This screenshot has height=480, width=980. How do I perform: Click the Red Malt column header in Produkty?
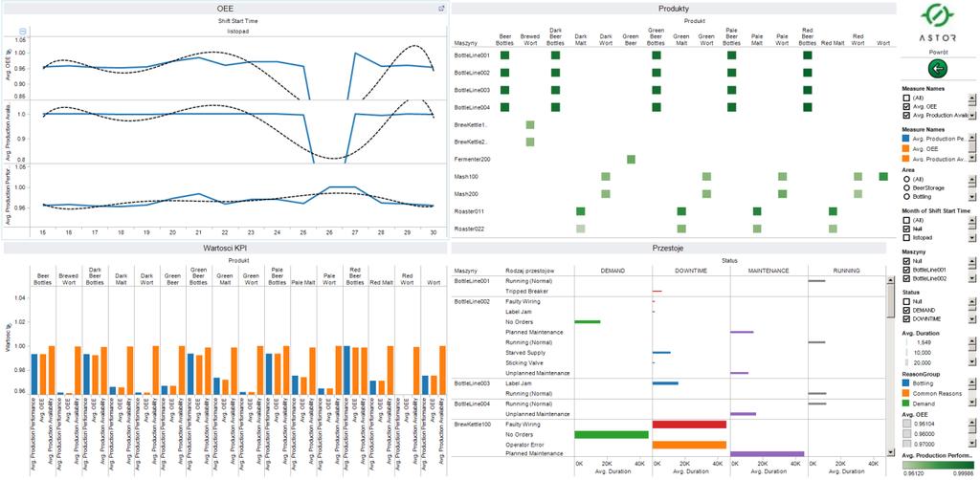pos(833,43)
